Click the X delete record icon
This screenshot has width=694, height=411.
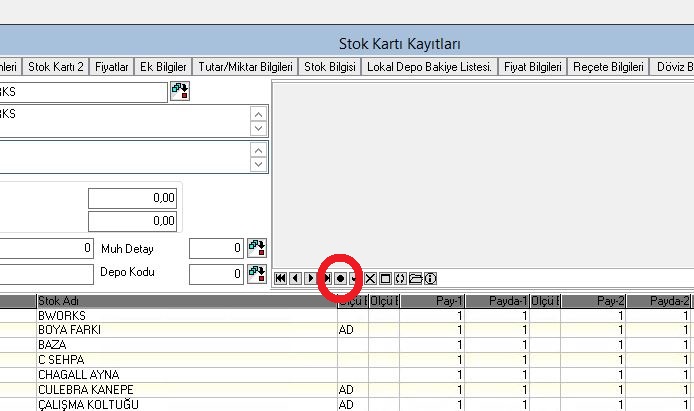tap(371, 278)
